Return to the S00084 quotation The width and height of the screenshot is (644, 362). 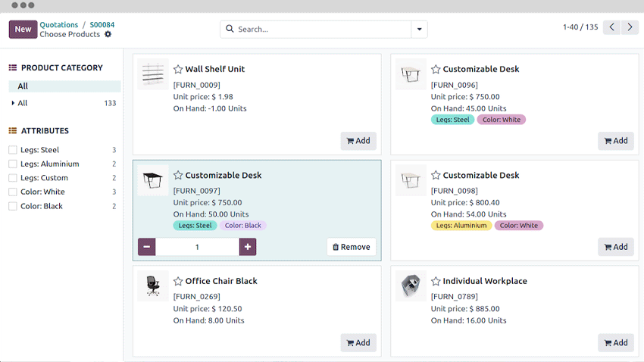tap(102, 25)
